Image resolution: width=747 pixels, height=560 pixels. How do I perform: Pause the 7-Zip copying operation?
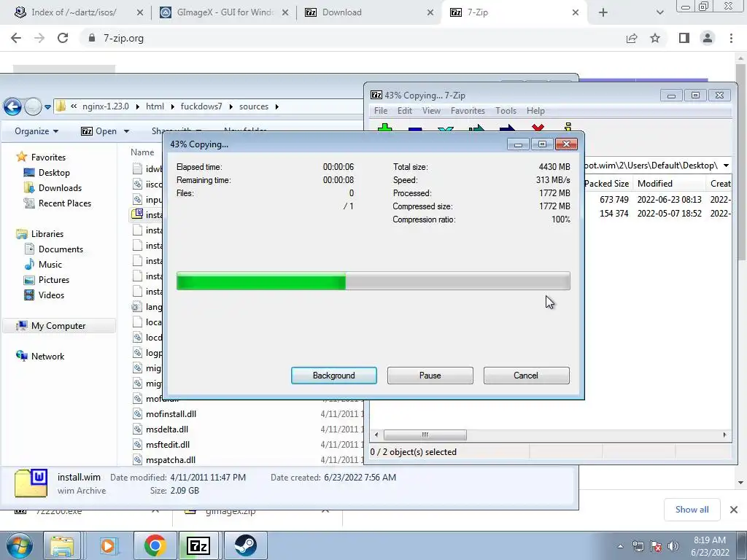(430, 376)
